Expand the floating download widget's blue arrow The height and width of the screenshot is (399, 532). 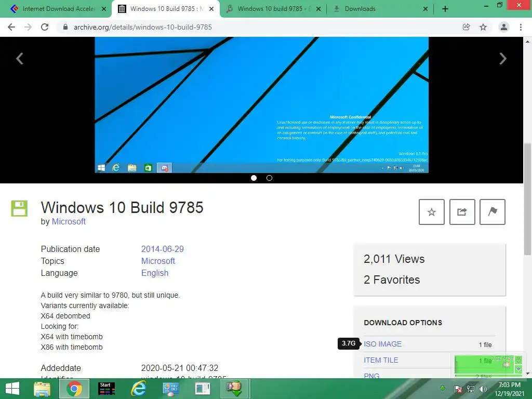(x=518, y=369)
